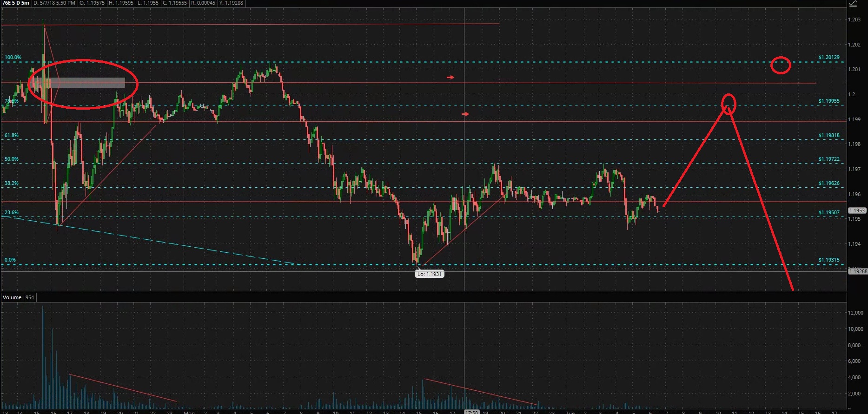The image size is (868, 414).
Task: Click the Volume study label
Action: [12, 297]
